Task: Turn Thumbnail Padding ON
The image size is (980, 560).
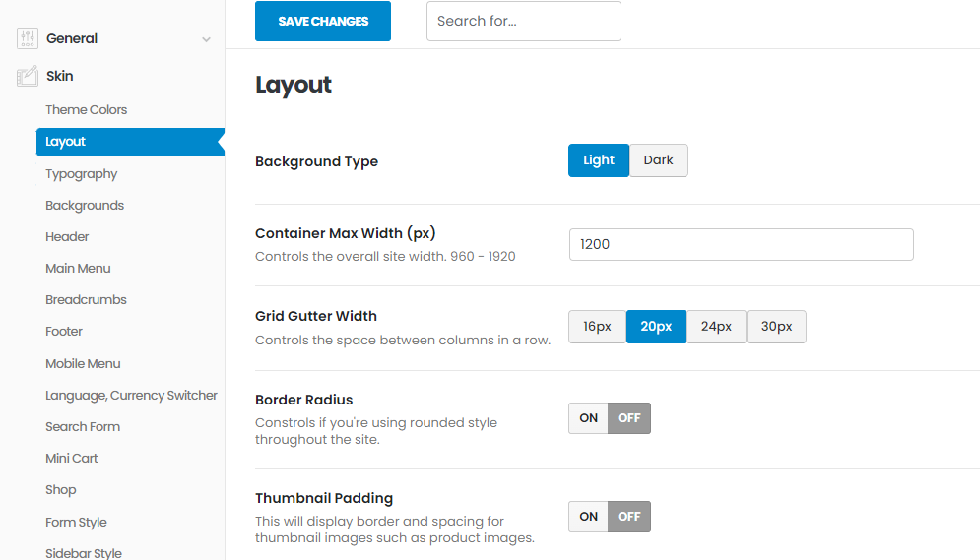Action: pyautogui.click(x=589, y=517)
